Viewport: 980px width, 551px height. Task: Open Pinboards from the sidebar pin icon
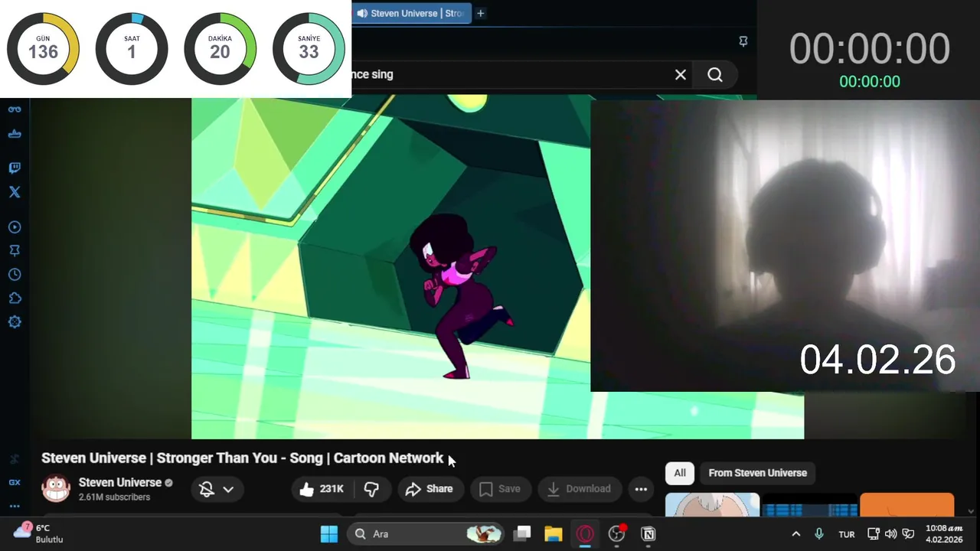click(15, 251)
